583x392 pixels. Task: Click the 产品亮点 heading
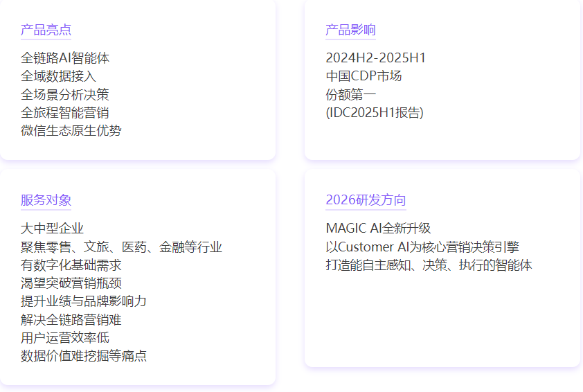coord(46,30)
